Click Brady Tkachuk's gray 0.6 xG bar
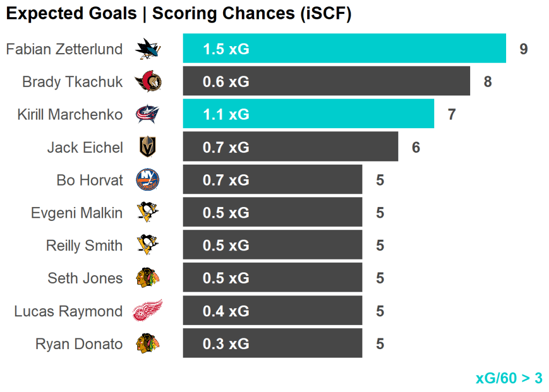 tap(326, 82)
